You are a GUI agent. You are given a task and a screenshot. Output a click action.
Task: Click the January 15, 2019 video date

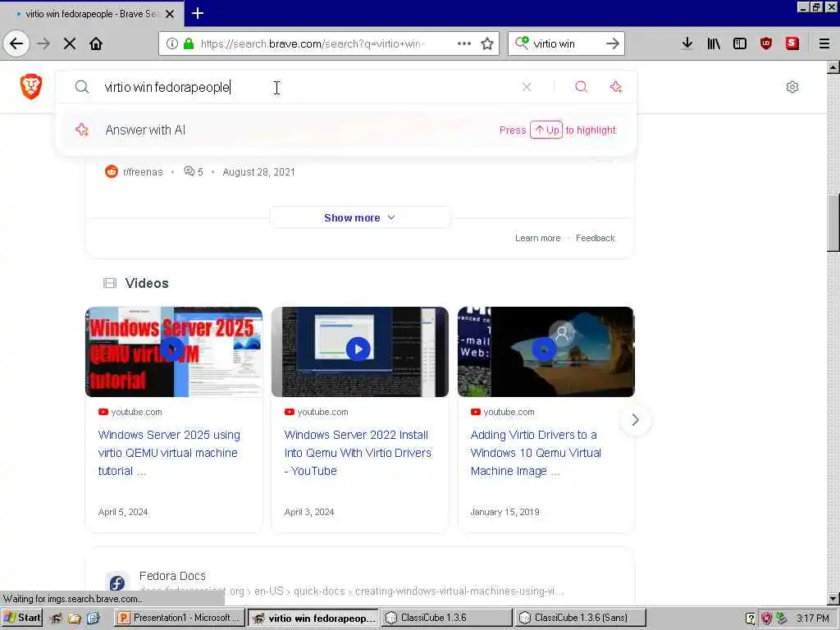point(504,512)
